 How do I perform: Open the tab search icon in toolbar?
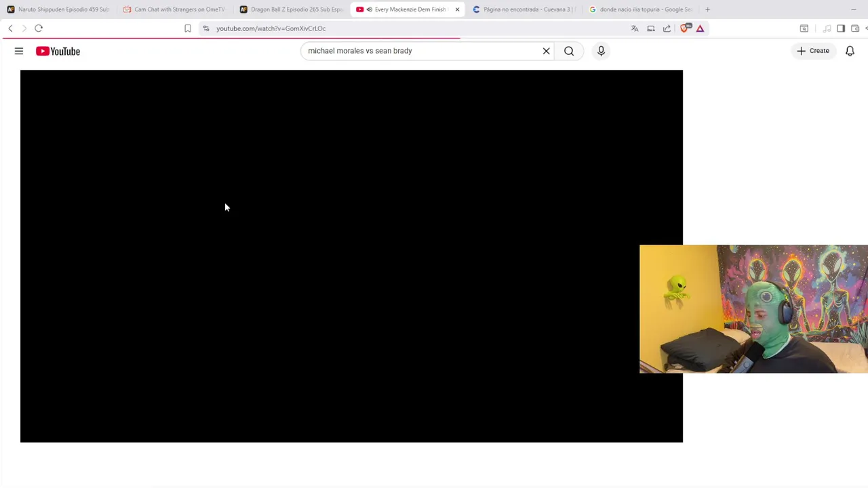(804, 28)
